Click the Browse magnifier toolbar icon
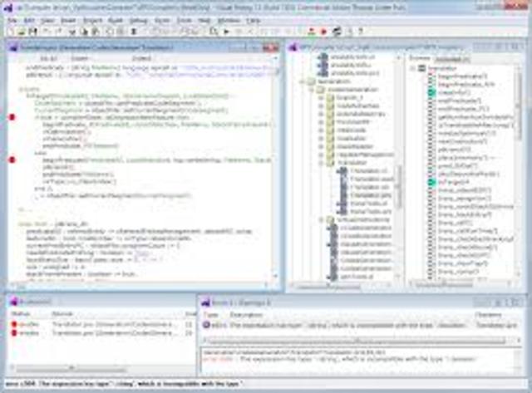The image size is (532, 393). pos(214,32)
